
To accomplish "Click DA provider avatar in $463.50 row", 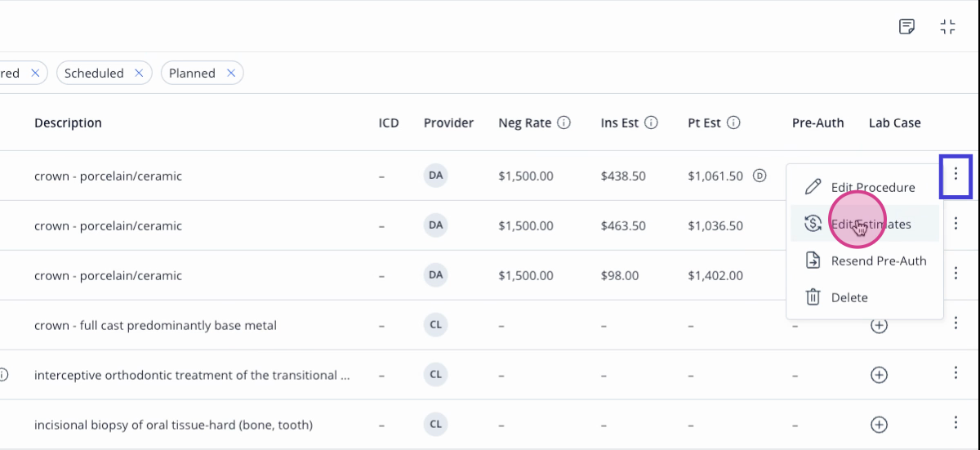I will point(435,225).
